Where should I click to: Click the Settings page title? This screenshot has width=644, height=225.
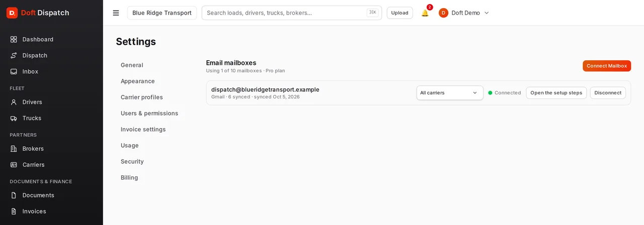click(x=136, y=42)
